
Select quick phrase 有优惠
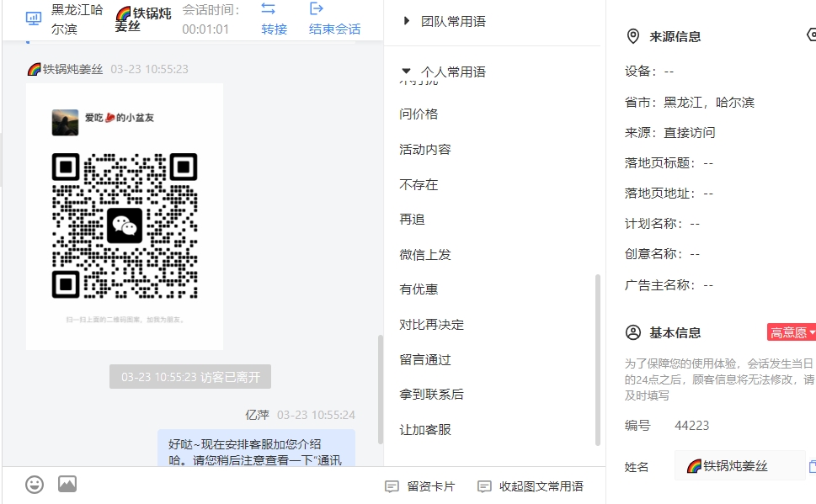point(419,289)
